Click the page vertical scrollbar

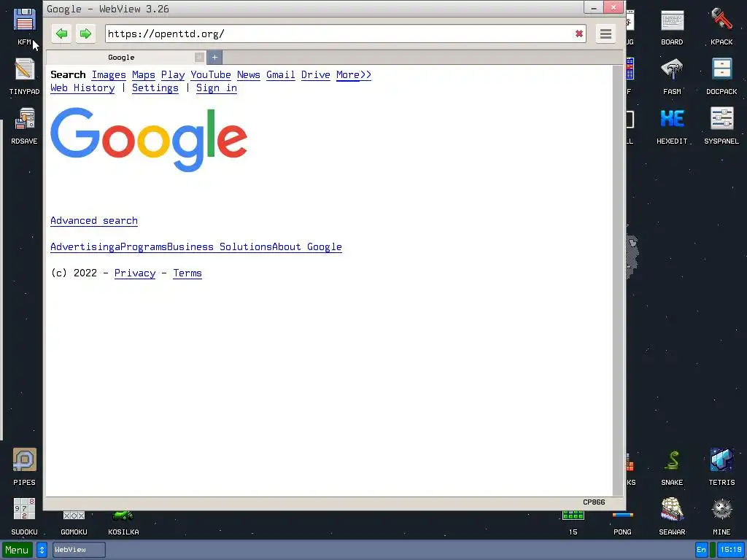click(618, 281)
